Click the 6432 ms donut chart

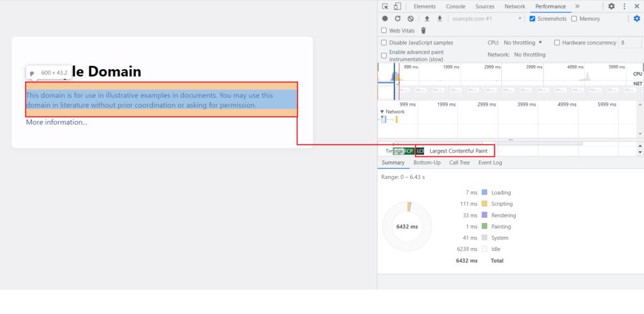tap(407, 226)
